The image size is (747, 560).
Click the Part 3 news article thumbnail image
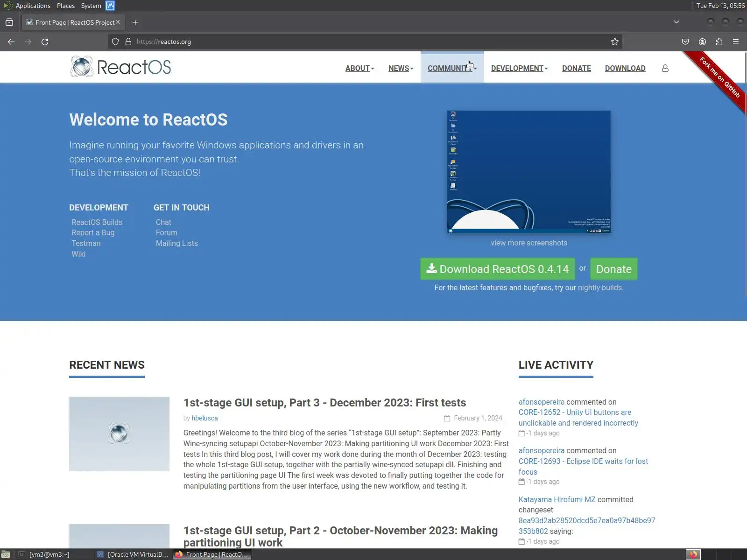pos(119,434)
